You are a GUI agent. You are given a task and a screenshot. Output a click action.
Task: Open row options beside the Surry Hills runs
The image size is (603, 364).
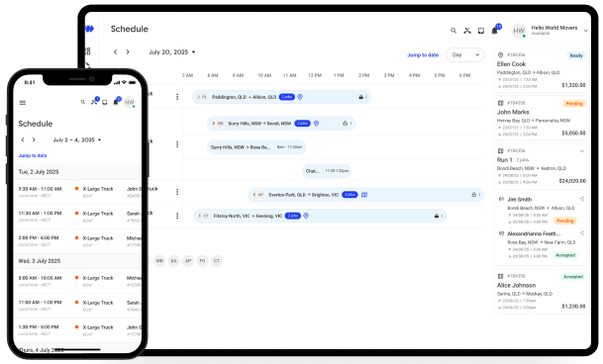click(x=177, y=144)
